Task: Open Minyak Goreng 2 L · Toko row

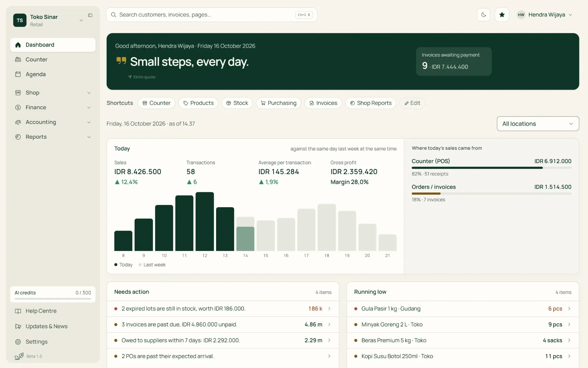Action: pyautogui.click(x=463, y=324)
